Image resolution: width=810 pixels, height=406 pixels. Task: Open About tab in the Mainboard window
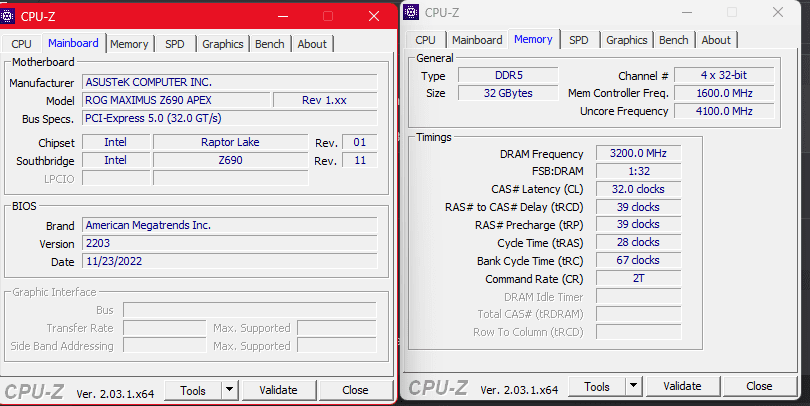(x=312, y=44)
